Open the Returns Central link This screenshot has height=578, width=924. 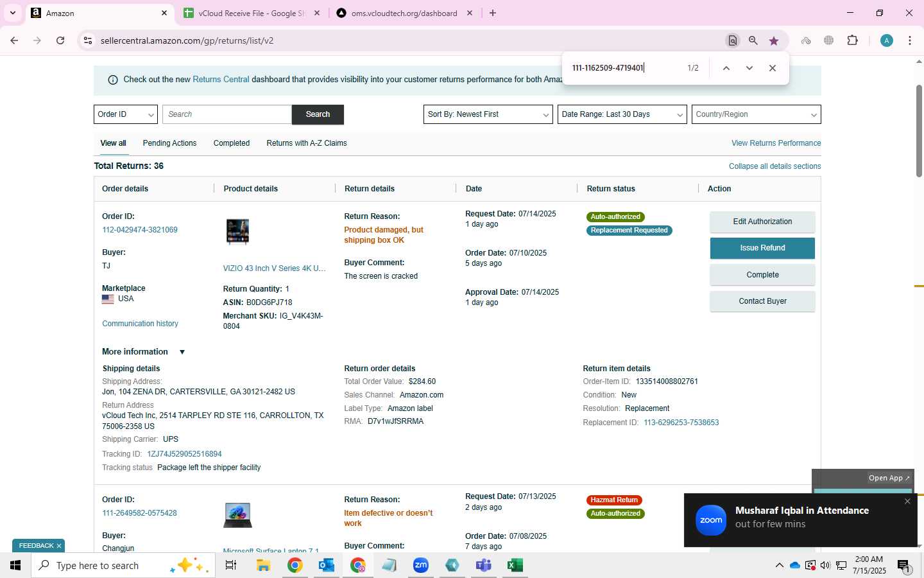coord(221,80)
